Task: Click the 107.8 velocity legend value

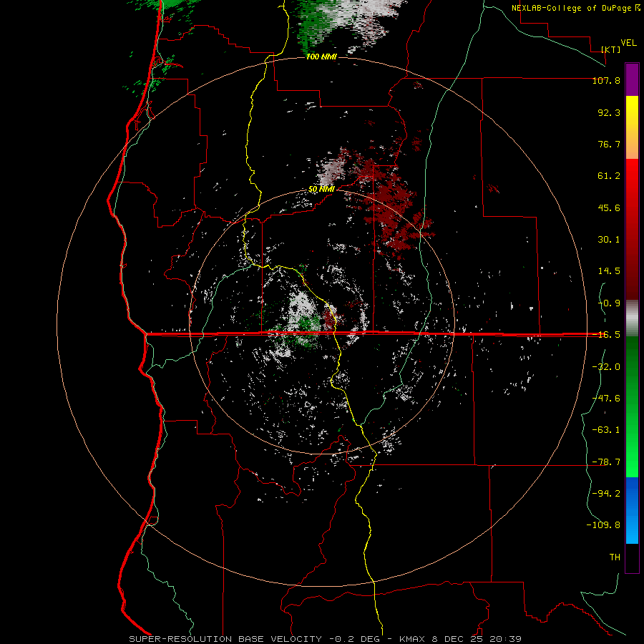Action: click(606, 80)
